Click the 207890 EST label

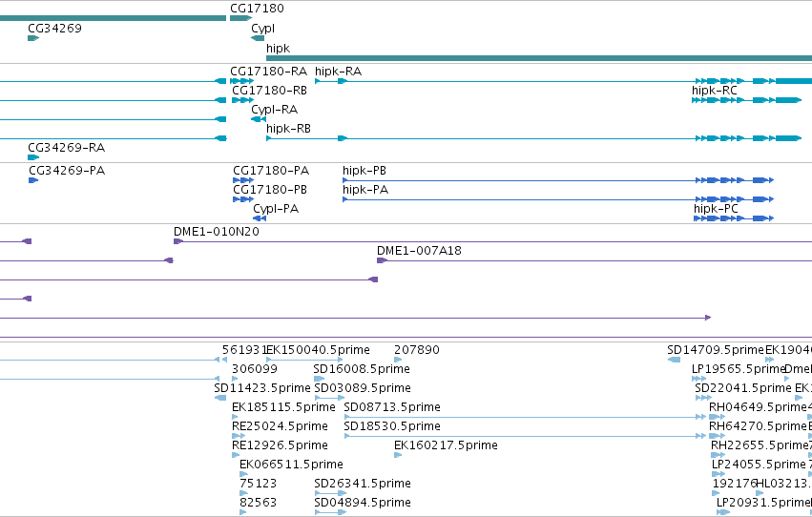click(x=416, y=350)
